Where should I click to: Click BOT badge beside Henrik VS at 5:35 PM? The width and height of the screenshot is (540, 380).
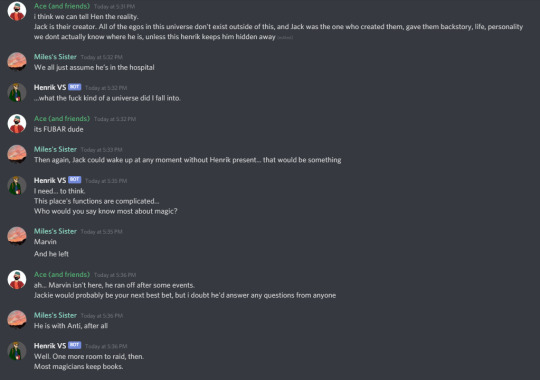(74, 180)
